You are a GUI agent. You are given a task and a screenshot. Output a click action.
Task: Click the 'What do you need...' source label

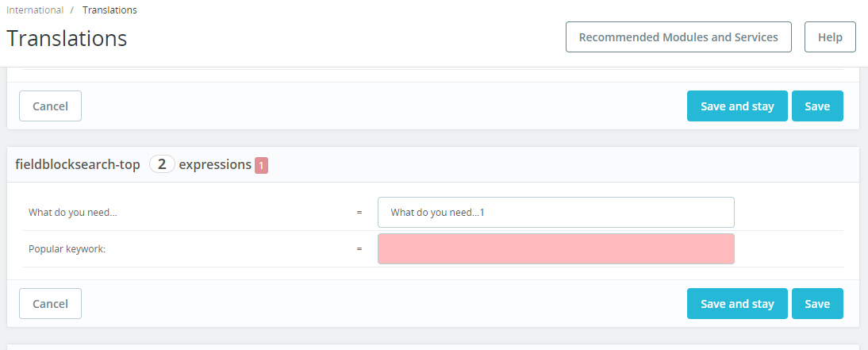click(x=72, y=212)
